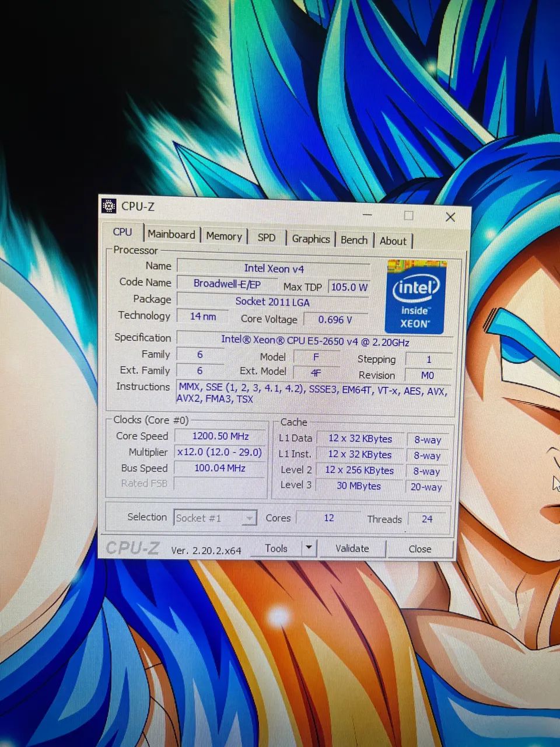This screenshot has width=560, height=747.
Task: Click the Family value 6
Action: (x=200, y=355)
